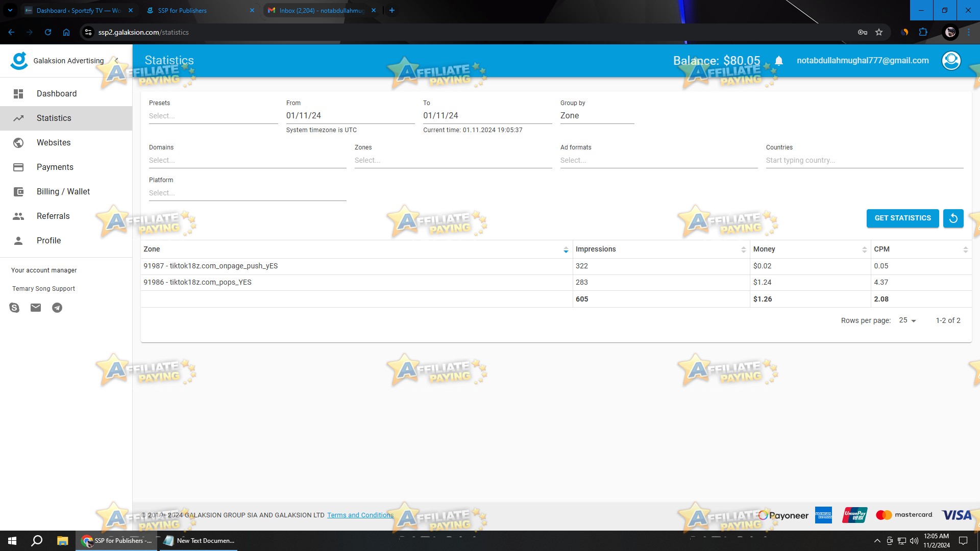The width and height of the screenshot is (980, 551).
Task: Open the Zones filter dropdown
Action: coord(453,161)
